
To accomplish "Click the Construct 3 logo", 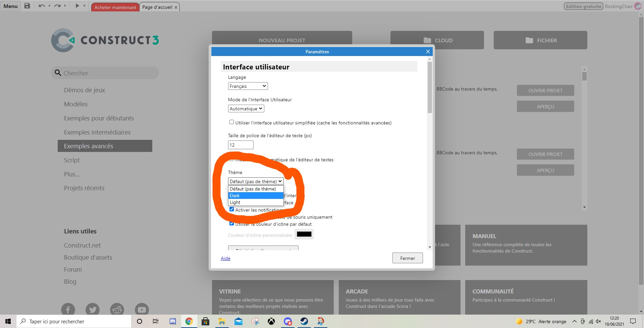I will point(105,40).
